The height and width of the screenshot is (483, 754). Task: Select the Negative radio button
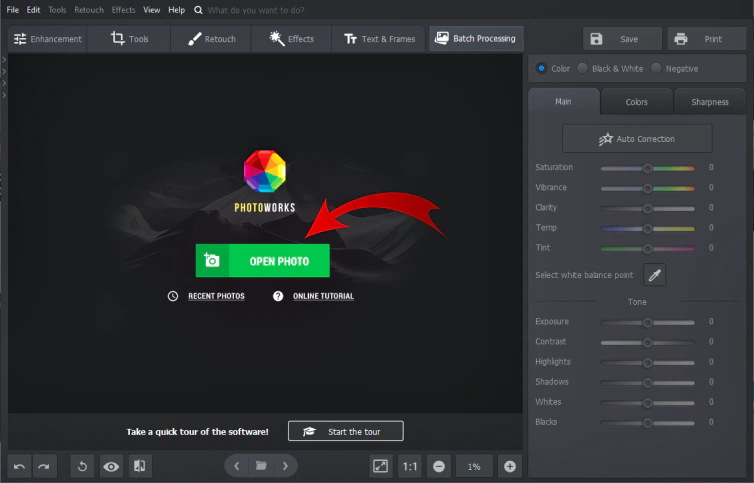point(656,68)
